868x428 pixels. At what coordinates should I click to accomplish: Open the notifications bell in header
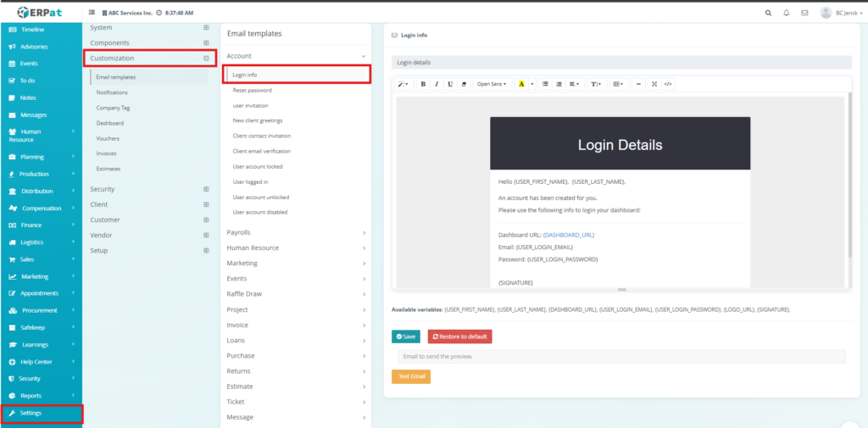[787, 13]
